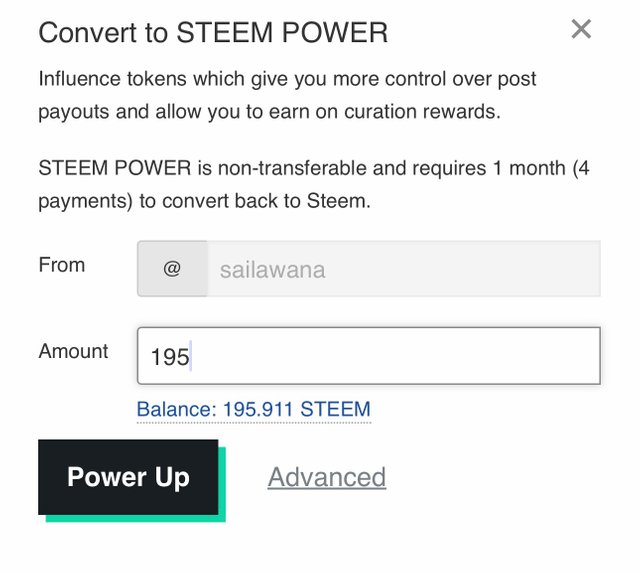Image resolution: width=640 pixels, height=573 pixels.
Task: Click the Amount label
Action: (x=74, y=351)
